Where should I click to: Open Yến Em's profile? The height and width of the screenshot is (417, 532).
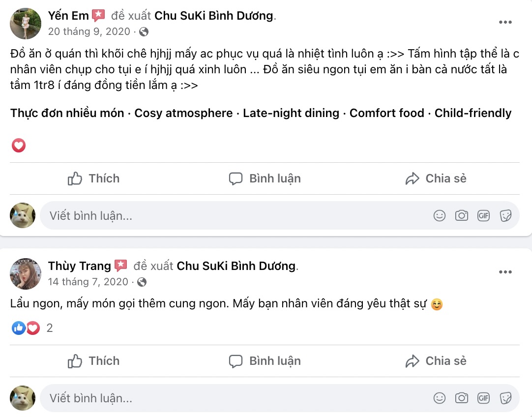click(67, 15)
